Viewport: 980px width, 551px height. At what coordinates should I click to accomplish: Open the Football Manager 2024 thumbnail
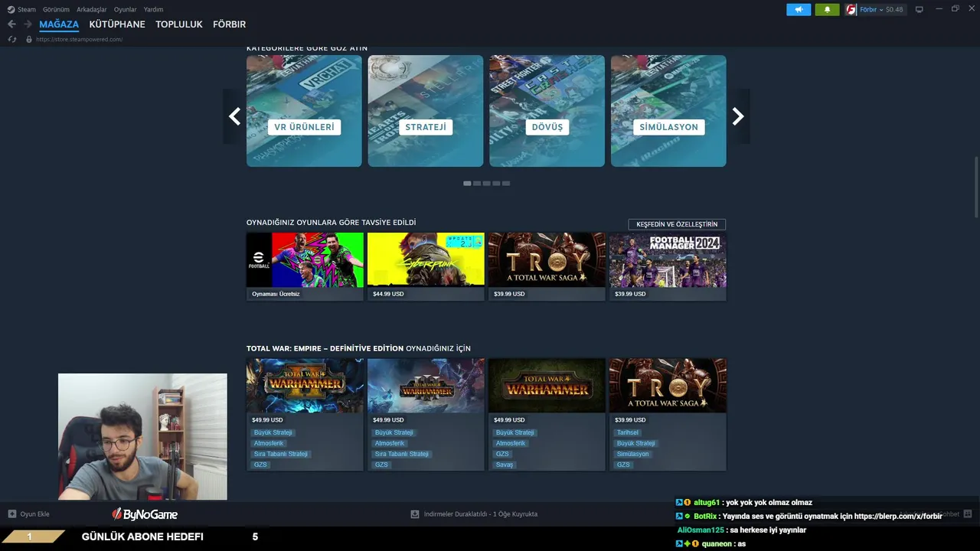tap(668, 260)
